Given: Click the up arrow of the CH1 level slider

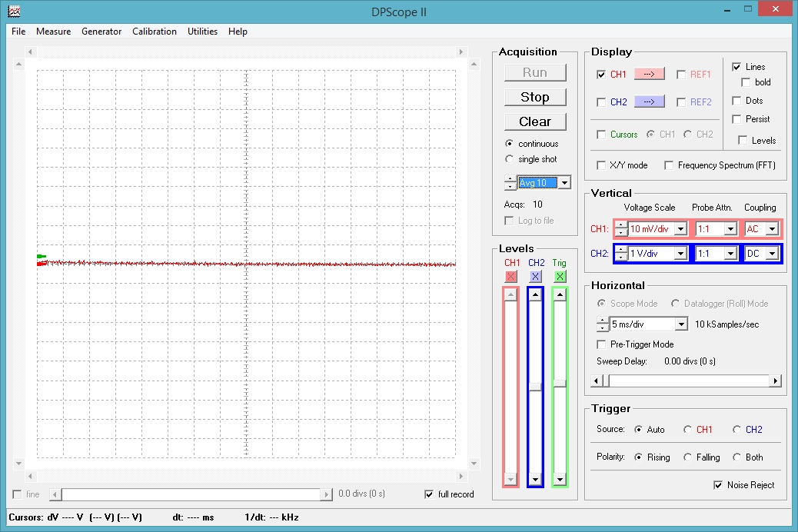Looking at the screenshot, I should coord(511,295).
